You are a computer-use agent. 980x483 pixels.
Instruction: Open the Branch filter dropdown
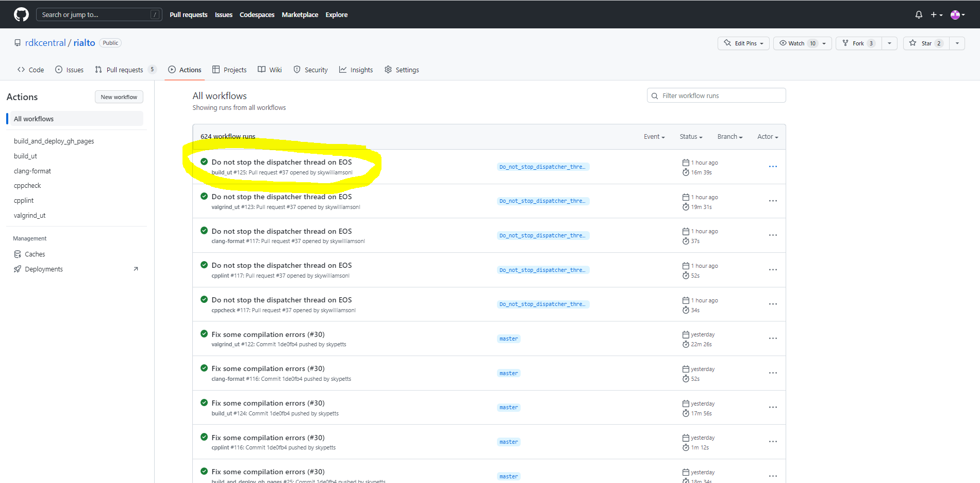pyautogui.click(x=729, y=137)
